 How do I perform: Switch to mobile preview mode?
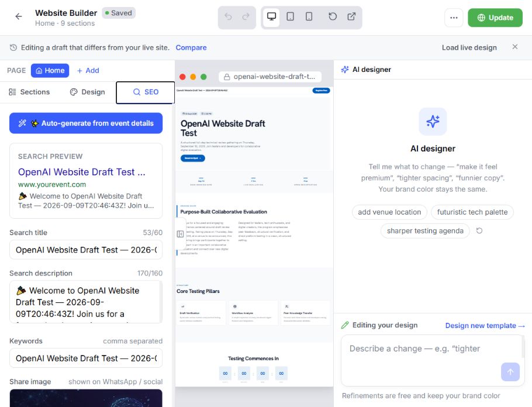(309, 16)
